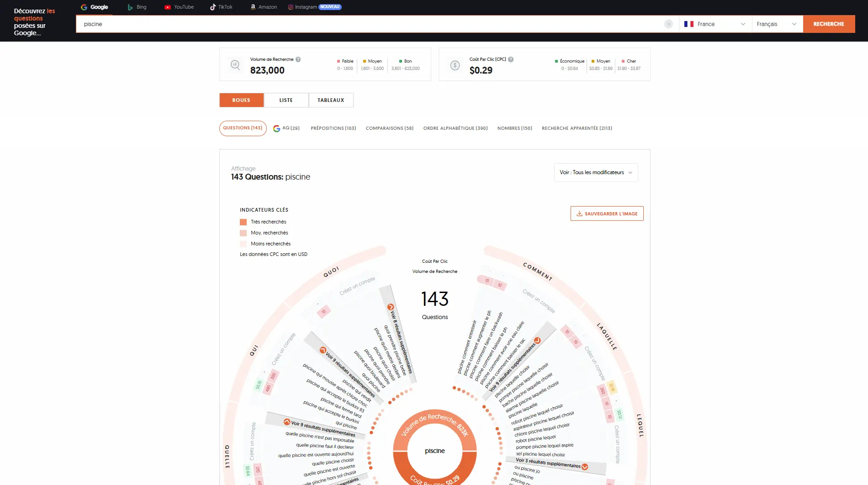Viewport: 868px width, 485px height.
Task: Click the Volume de Recherche help icon
Action: 298,59
